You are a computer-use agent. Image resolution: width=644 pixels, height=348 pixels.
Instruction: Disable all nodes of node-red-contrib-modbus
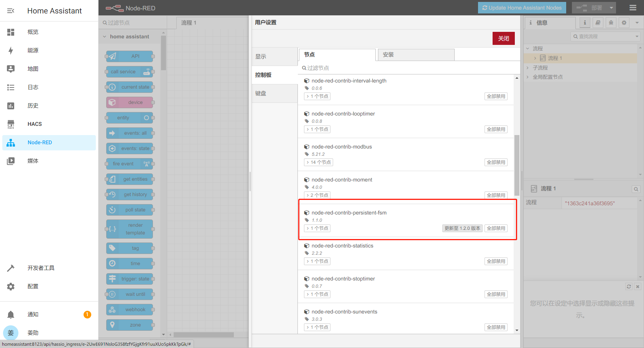(496, 162)
